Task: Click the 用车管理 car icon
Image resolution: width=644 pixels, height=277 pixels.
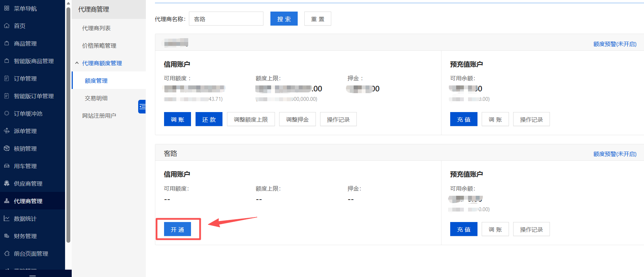Action: click(x=7, y=166)
